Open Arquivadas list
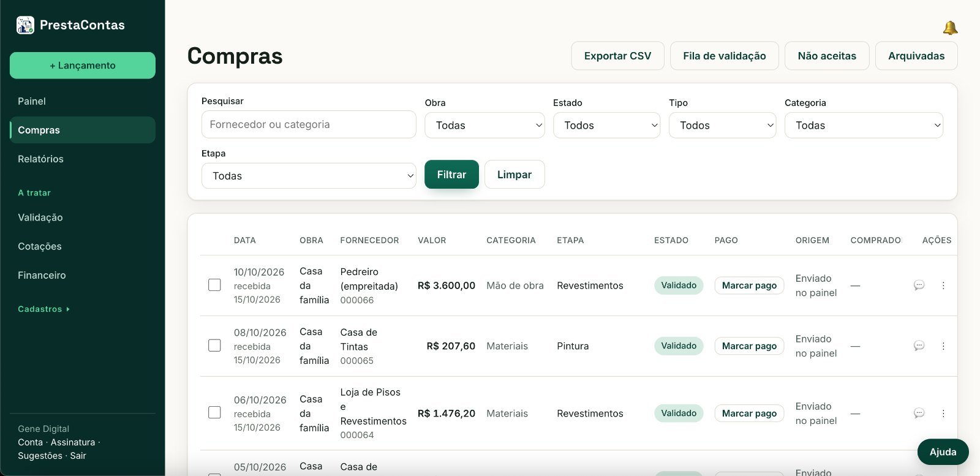Image resolution: width=980 pixels, height=476 pixels. [916, 56]
